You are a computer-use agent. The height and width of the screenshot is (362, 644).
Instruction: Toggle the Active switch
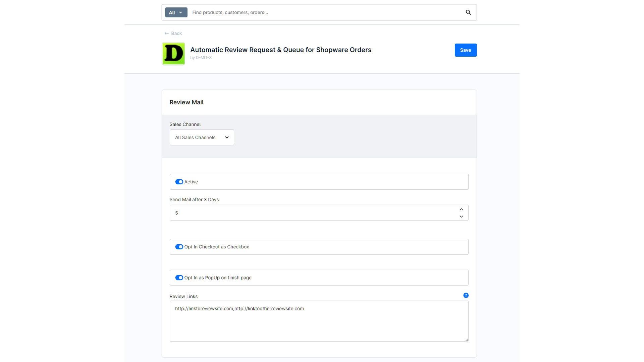(179, 182)
